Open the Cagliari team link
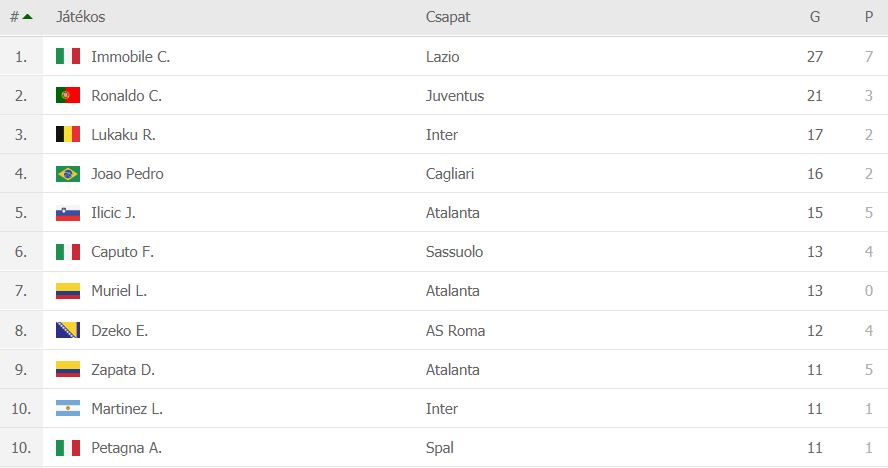The image size is (888, 468). [450, 174]
